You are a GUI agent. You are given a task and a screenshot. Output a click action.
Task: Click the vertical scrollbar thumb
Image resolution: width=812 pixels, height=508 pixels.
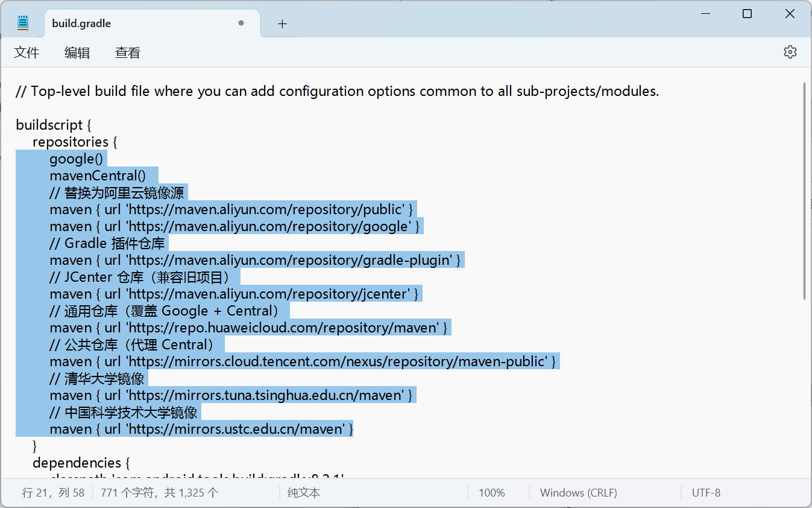tap(805, 191)
